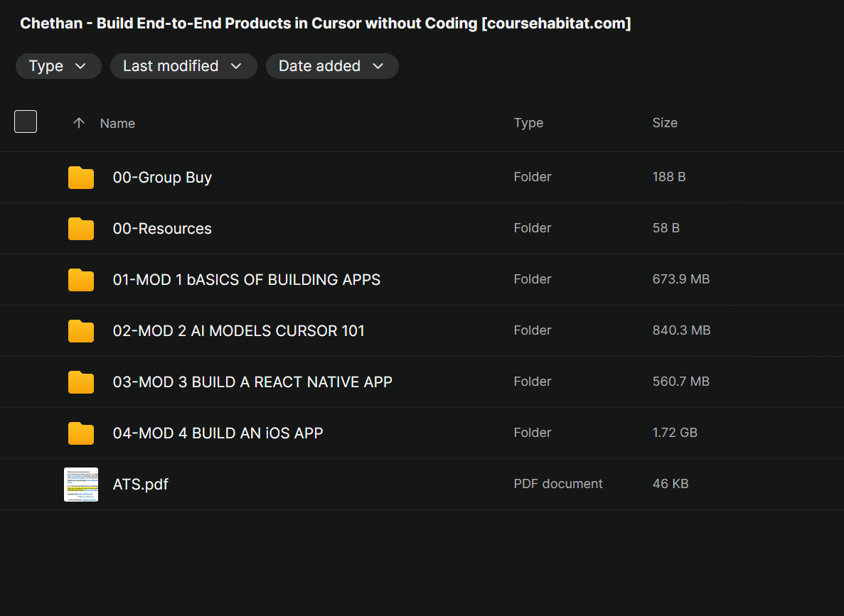Image resolution: width=844 pixels, height=616 pixels.
Task: Click the Size column header
Action: pyautogui.click(x=665, y=123)
